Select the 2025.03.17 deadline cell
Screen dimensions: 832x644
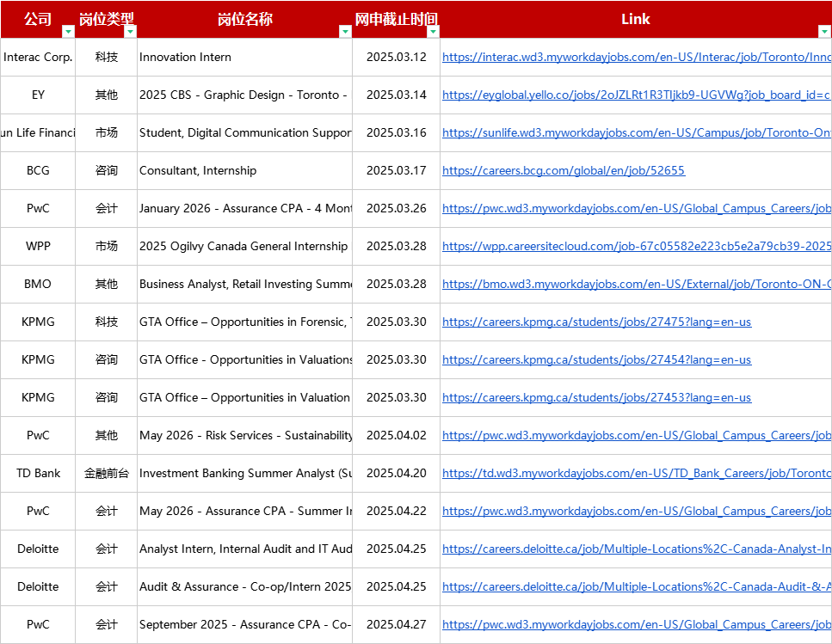396,171
